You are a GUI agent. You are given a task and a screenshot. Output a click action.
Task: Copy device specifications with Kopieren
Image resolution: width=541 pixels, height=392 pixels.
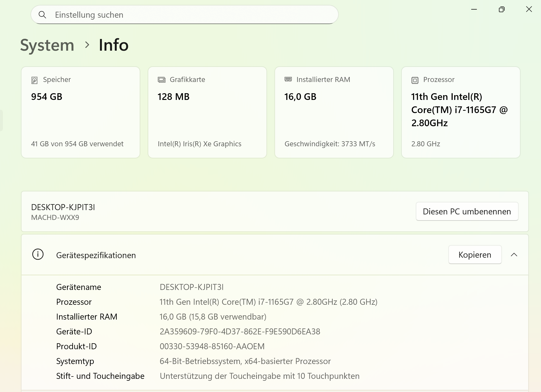(475, 255)
